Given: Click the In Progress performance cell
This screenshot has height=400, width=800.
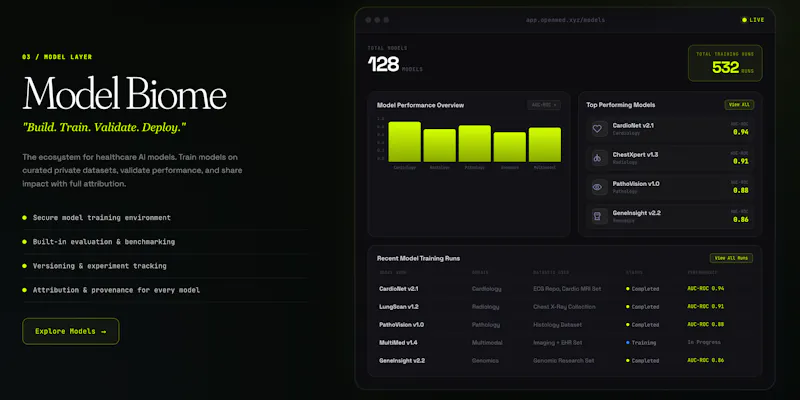Looking at the screenshot, I should click(x=704, y=342).
